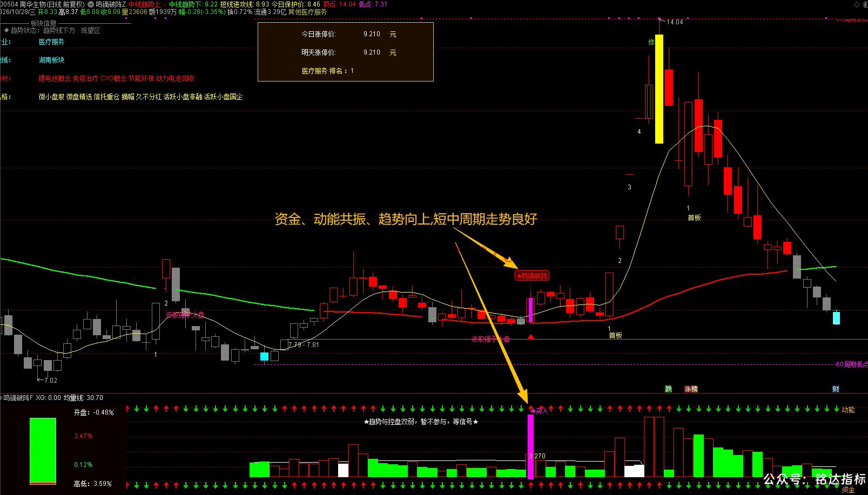
Task: Click the red 鸣镝破阵 signal label
Action: click(x=532, y=276)
